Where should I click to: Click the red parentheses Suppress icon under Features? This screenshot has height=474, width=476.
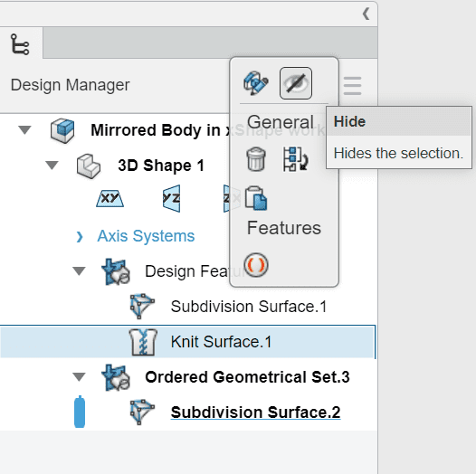pyautogui.click(x=256, y=265)
